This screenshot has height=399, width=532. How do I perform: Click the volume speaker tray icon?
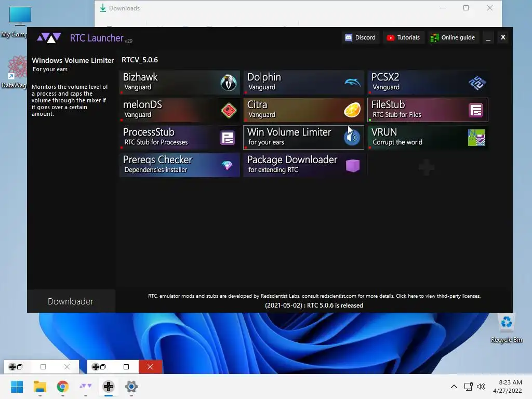(x=481, y=387)
